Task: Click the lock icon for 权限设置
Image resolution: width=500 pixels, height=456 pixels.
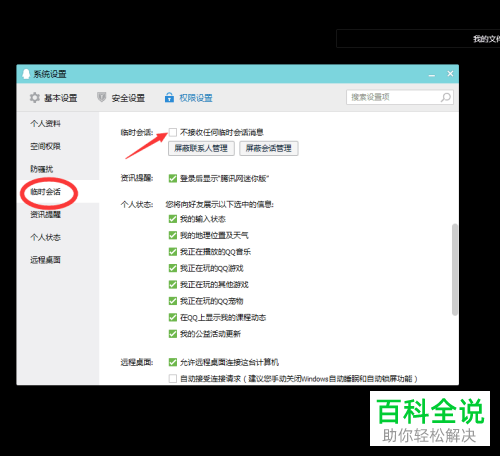Action: [x=169, y=97]
